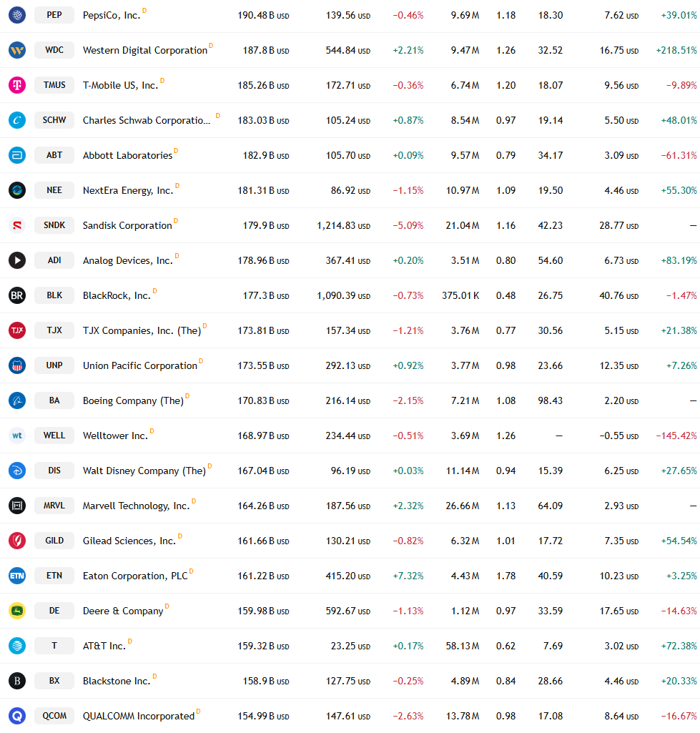Click the BlackRock BR logo icon
The image size is (700, 733).
(17, 295)
